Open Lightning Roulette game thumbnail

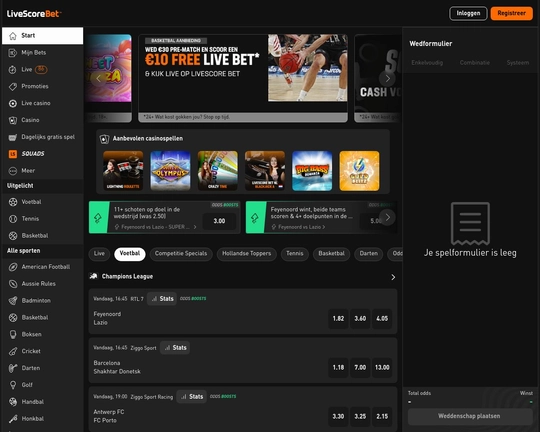tap(123, 171)
